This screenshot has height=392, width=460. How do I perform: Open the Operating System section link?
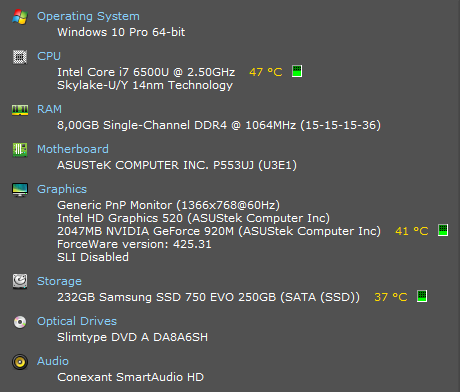click(88, 16)
